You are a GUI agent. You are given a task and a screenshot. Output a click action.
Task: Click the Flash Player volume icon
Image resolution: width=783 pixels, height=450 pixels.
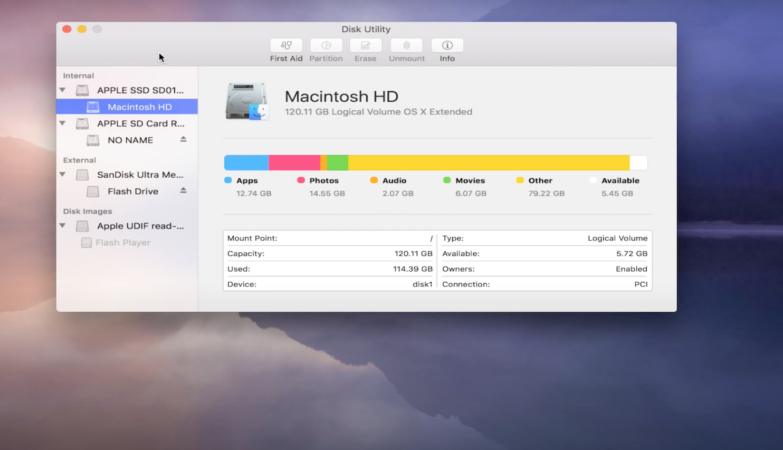point(86,243)
